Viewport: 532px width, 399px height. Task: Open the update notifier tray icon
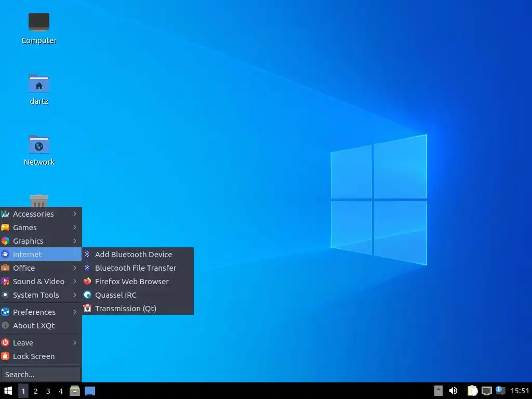pyautogui.click(x=500, y=391)
